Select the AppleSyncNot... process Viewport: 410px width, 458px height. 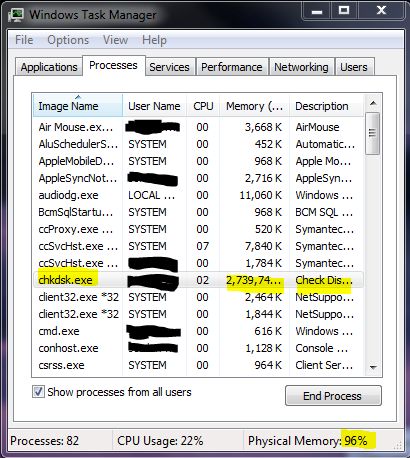(198, 178)
